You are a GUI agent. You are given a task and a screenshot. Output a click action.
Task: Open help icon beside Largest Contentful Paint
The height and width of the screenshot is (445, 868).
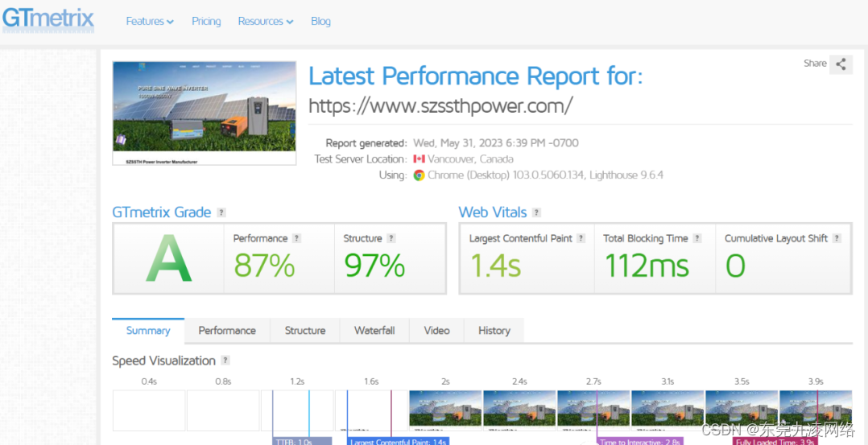[x=581, y=238]
